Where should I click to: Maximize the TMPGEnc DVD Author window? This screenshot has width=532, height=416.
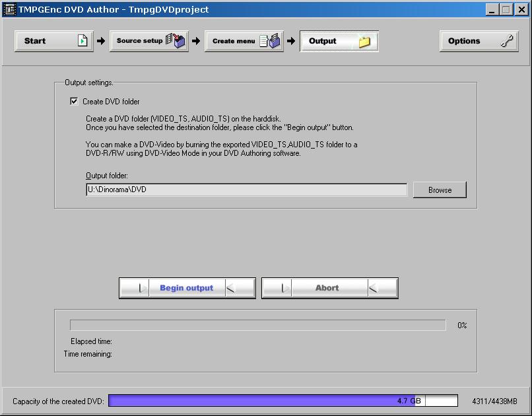[x=506, y=9]
